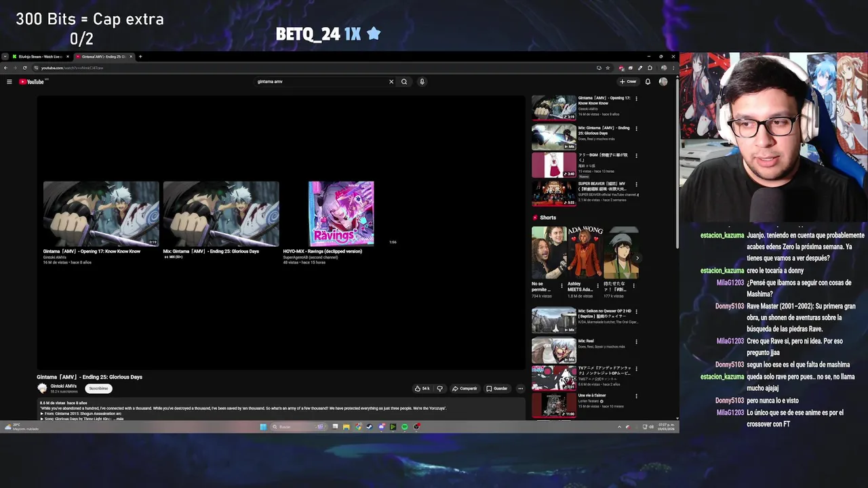Screen dimensions: 868x488
Task: Reload the page with browser refresh icon
Action: coord(25,68)
